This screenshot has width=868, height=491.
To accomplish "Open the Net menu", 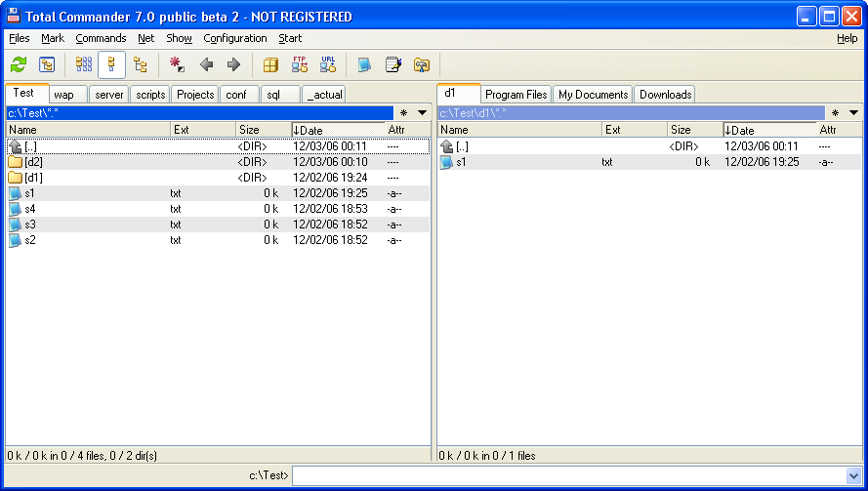I will pos(146,38).
